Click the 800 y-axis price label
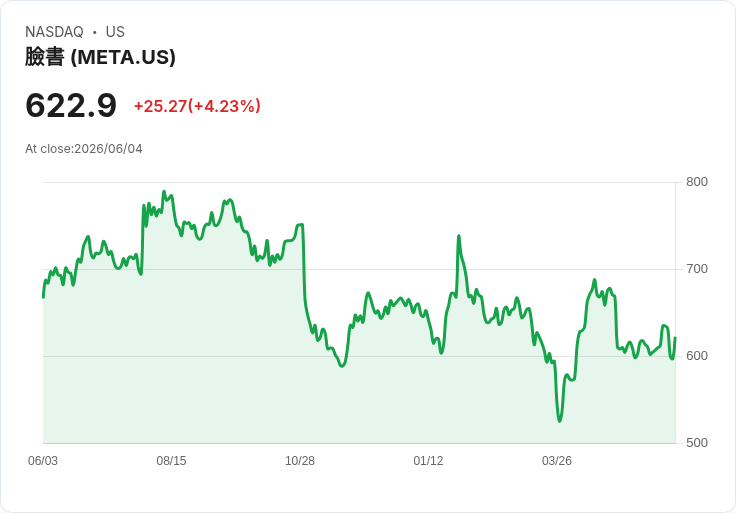 [697, 182]
